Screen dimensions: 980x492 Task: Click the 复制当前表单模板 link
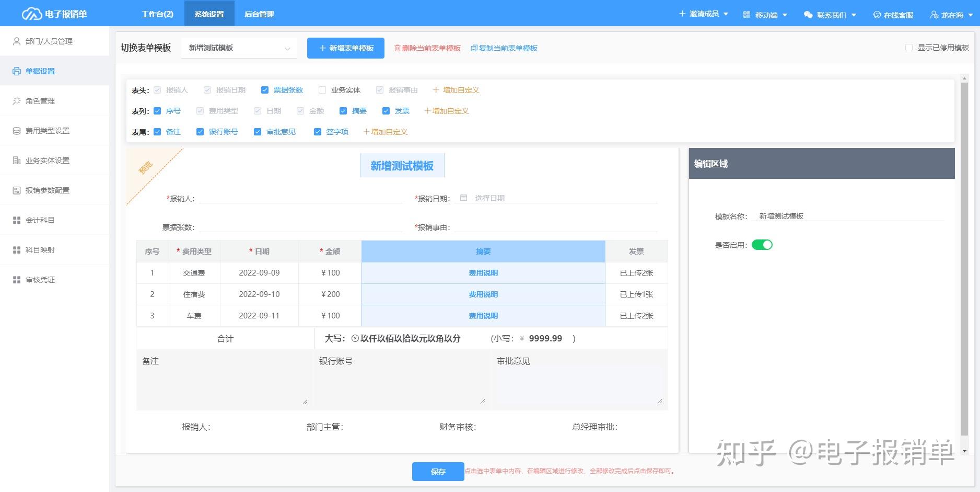click(x=504, y=48)
